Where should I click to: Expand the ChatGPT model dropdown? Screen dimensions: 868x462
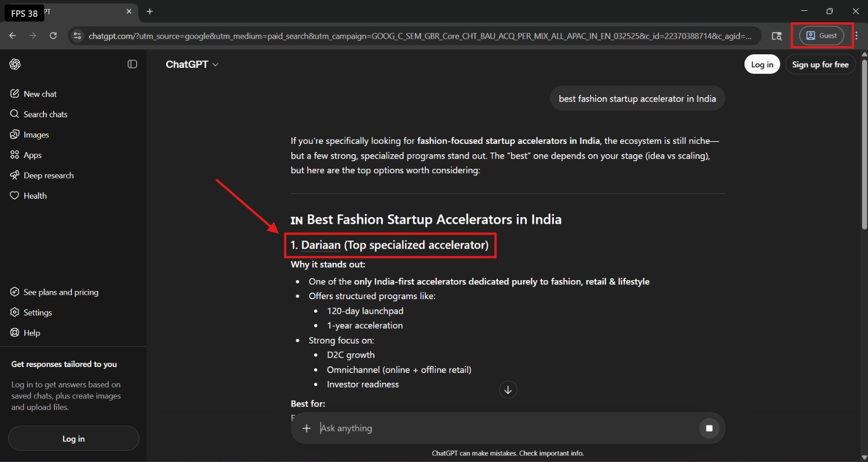[x=192, y=65]
